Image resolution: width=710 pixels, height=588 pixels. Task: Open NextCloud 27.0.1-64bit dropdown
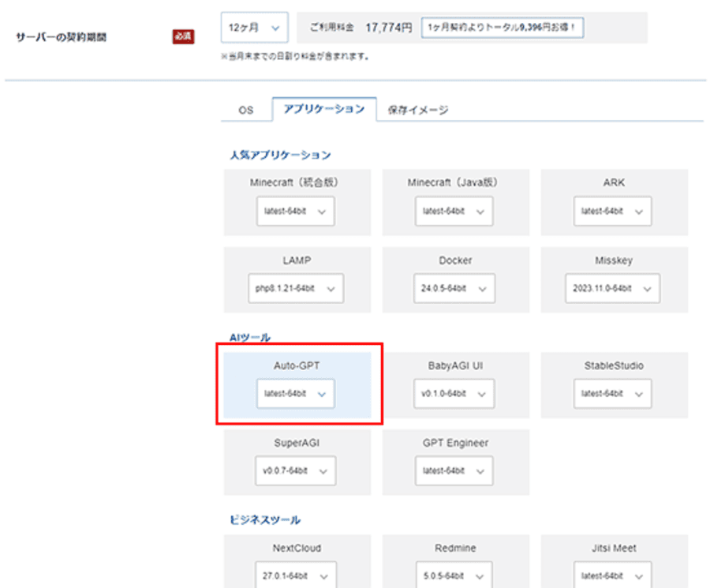click(x=296, y=575)
